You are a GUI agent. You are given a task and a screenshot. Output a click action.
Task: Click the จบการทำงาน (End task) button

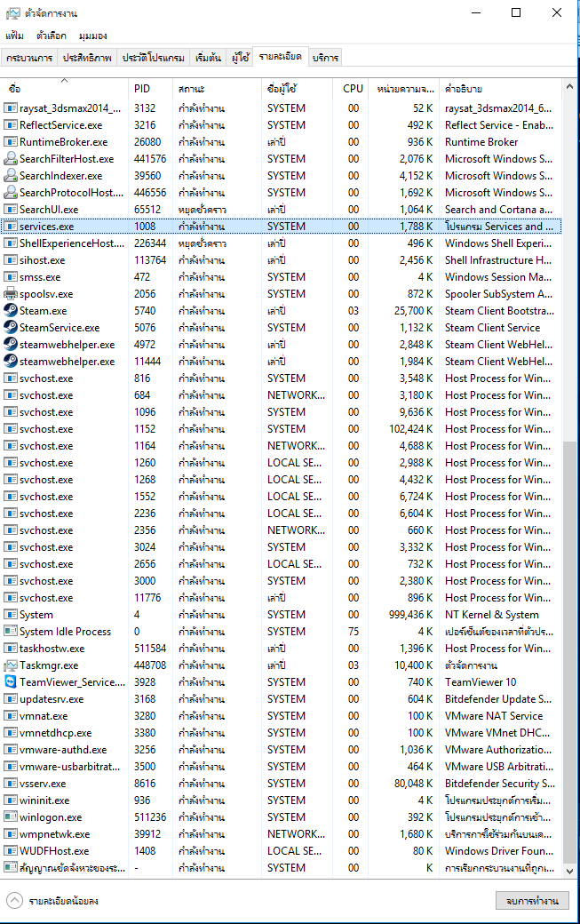point(532,900)
